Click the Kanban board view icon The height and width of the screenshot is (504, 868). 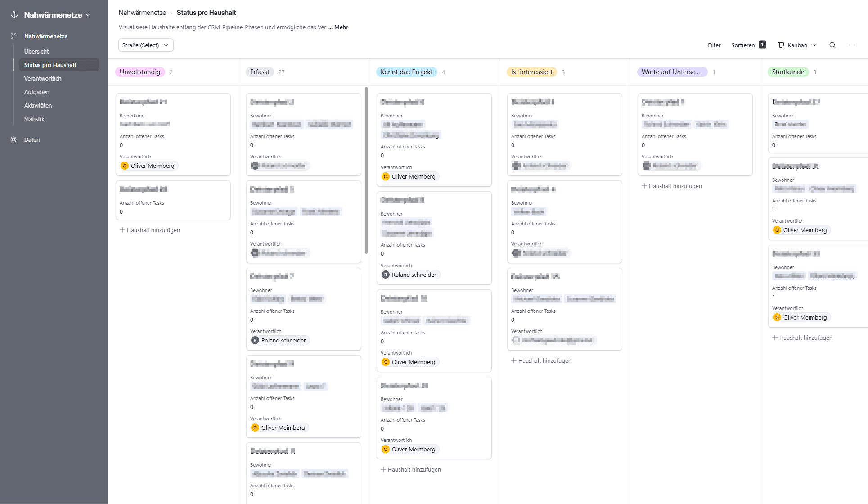[x=781, y=45]
